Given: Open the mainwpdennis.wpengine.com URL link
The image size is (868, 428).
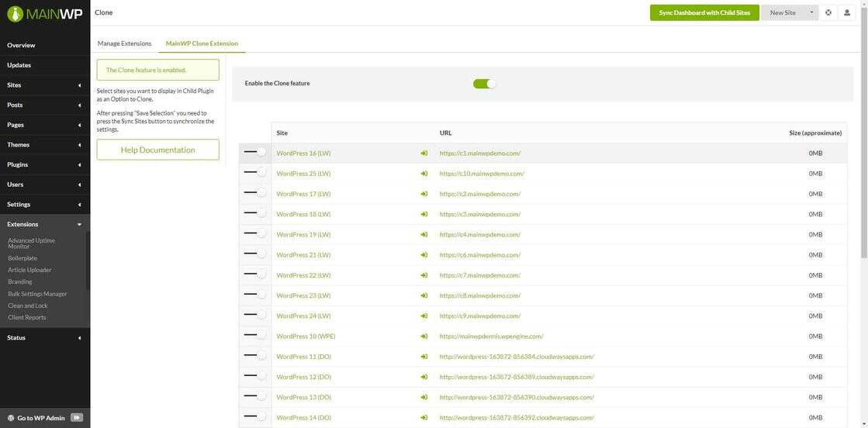Looking at the screenshot, I should (491, 336).
